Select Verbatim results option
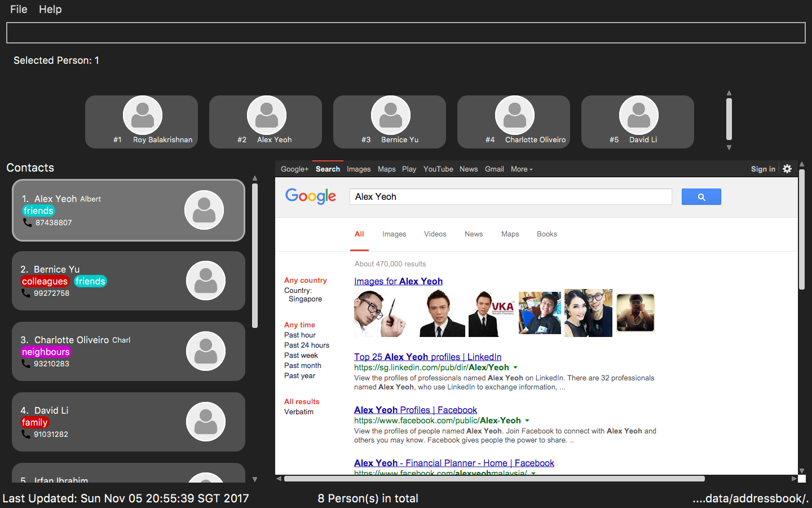This screenshot has height=508, width=812. tap(299, 411)
